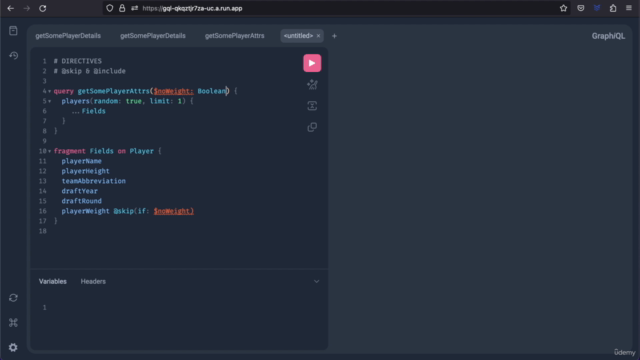Click inside the variables editor line 1
This screenshot has height=360, width=640.
(184, 307)
